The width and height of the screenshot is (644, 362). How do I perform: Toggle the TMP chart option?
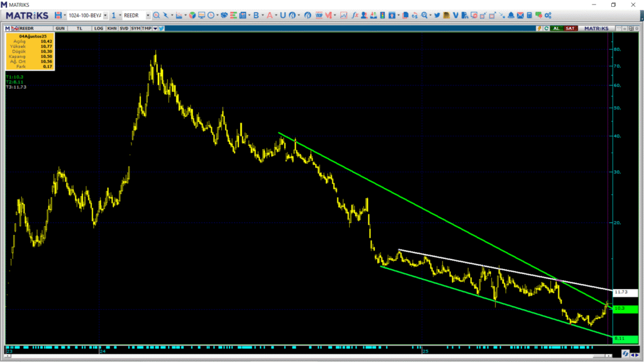coord(147,28)
